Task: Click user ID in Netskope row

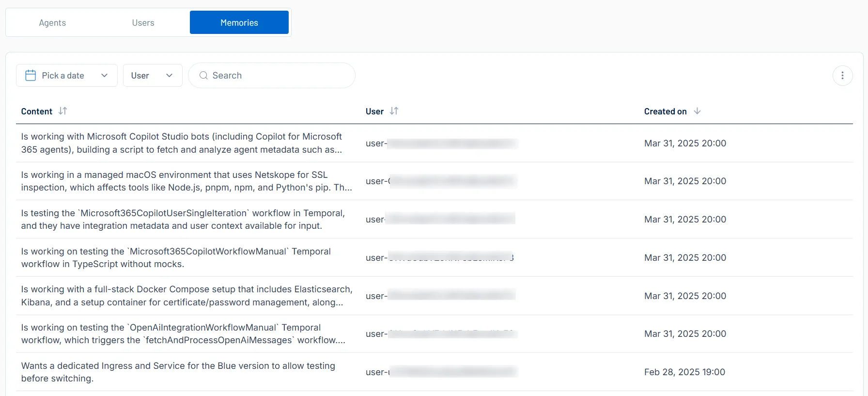Action: (441, 181)
